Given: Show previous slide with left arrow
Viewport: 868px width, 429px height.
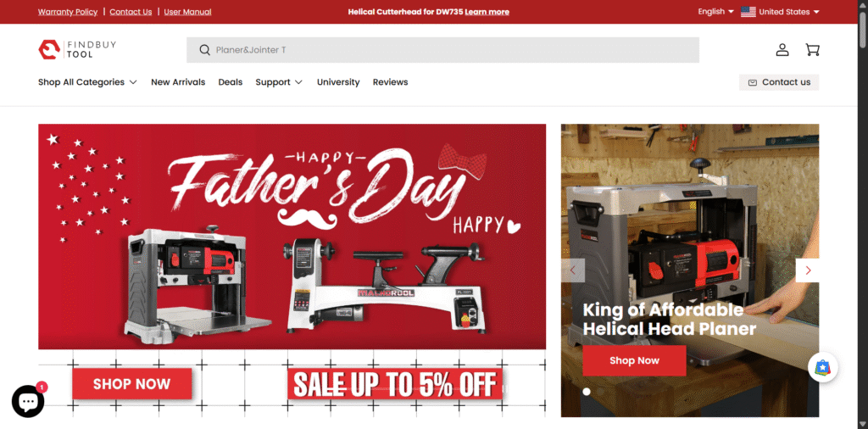Looking at the screenshot, I should click(x=573, y=270).
